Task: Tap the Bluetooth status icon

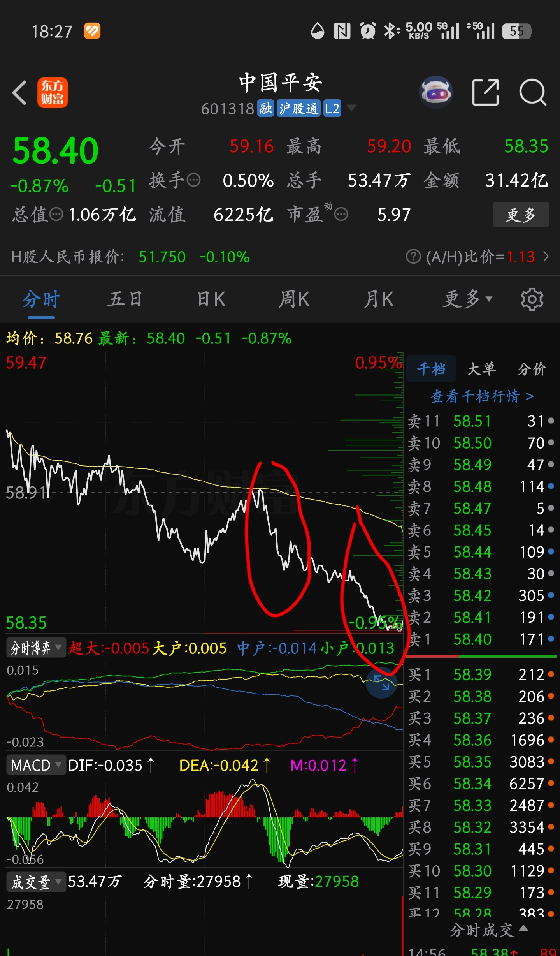Action: click(392, 31)
